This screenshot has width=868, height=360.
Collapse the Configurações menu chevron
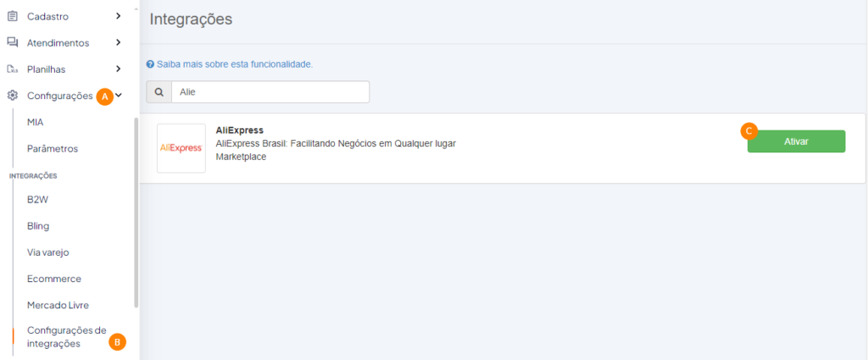pyautogui.click(x=119, y=96)
